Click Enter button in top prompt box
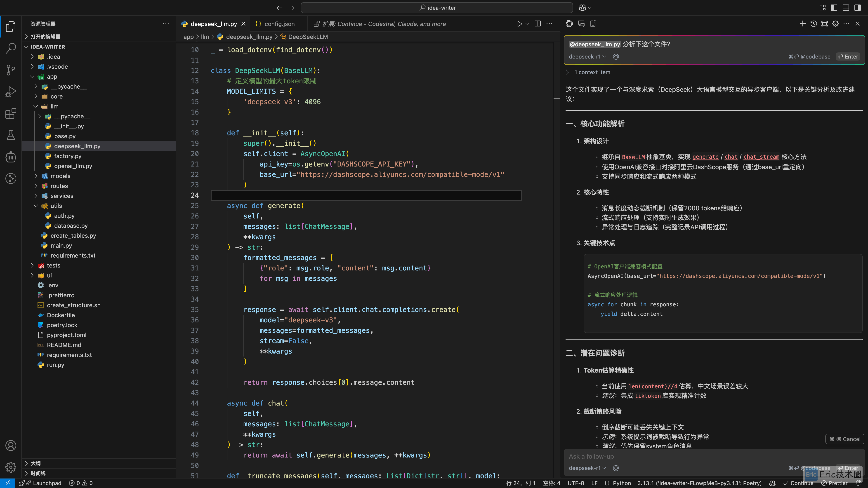The height and width of the screenshot is (488, 868). pyautogui.click(x=848, y=56)
